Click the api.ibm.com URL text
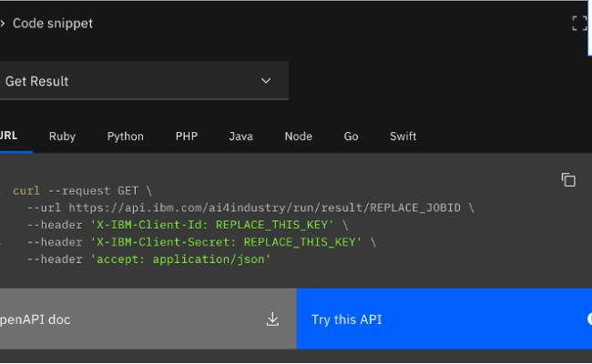The image size is (592, 364). coord(264,207)
